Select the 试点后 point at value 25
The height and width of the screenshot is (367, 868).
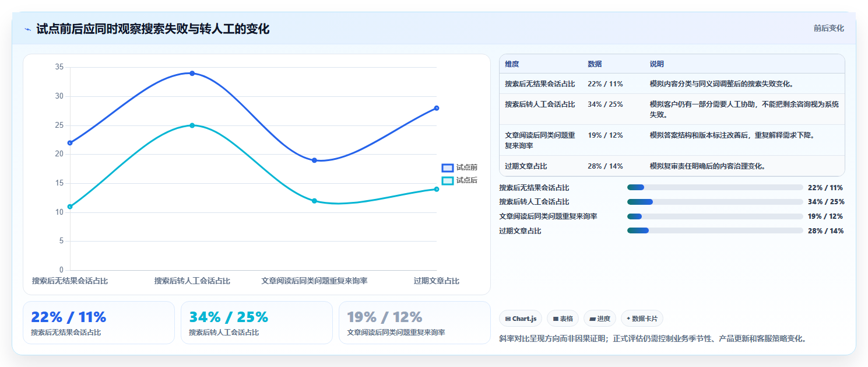[x=192, y=125]
